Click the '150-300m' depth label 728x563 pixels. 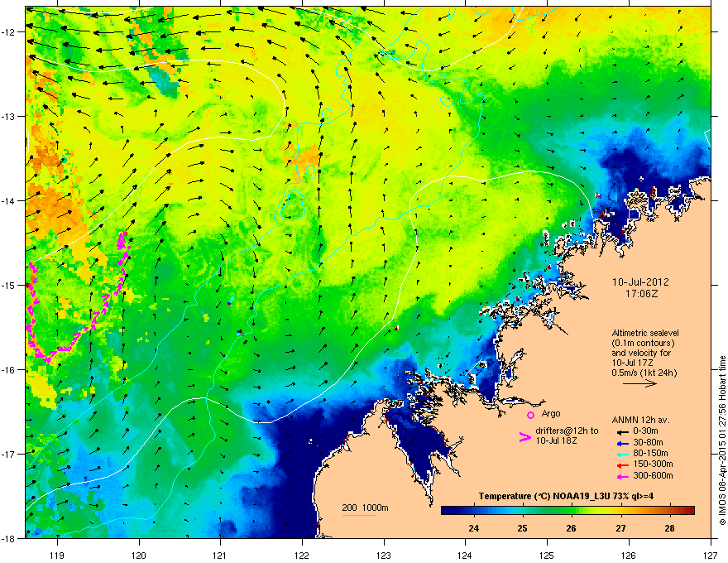pos(653,464)
